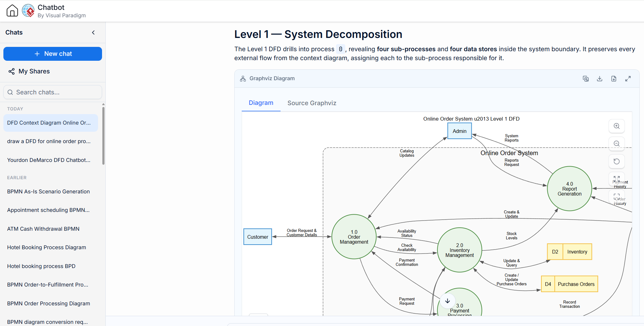
Task: Copy the diagram as image icon
Action: coord(586,79)
